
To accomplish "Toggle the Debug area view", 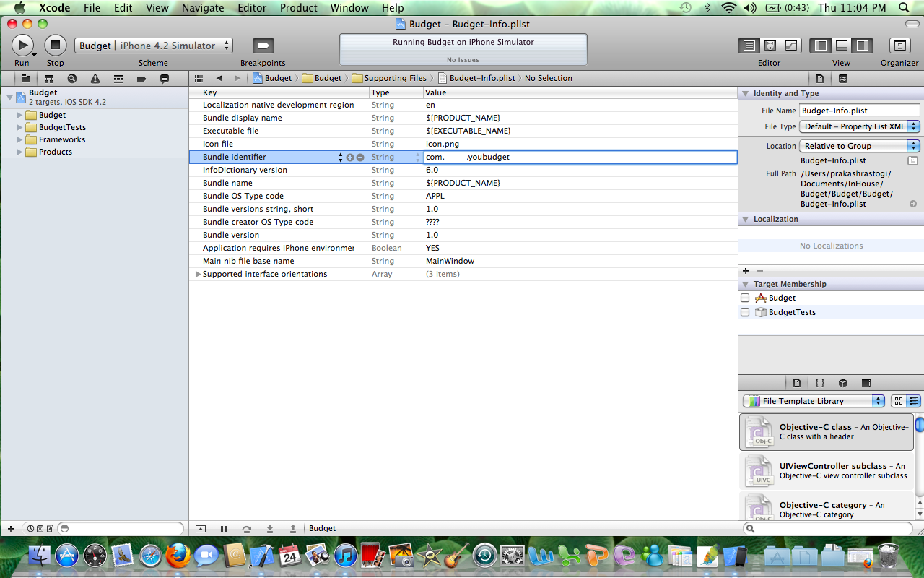I will point(842,46).
